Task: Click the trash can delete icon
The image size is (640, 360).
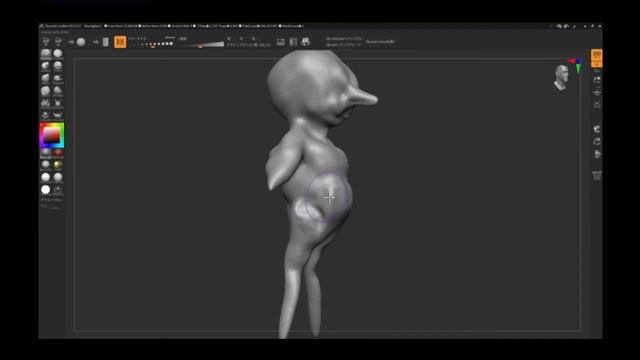Action: (597, 176)
